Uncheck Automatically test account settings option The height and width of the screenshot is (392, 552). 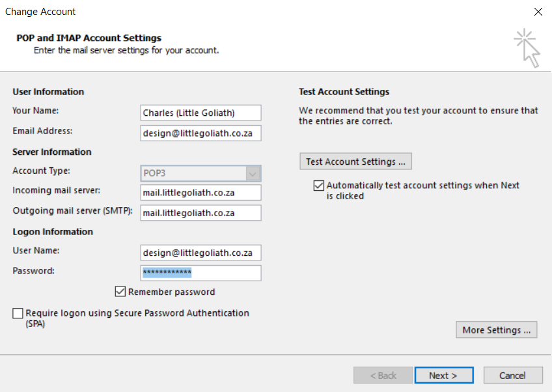(319, 186)
